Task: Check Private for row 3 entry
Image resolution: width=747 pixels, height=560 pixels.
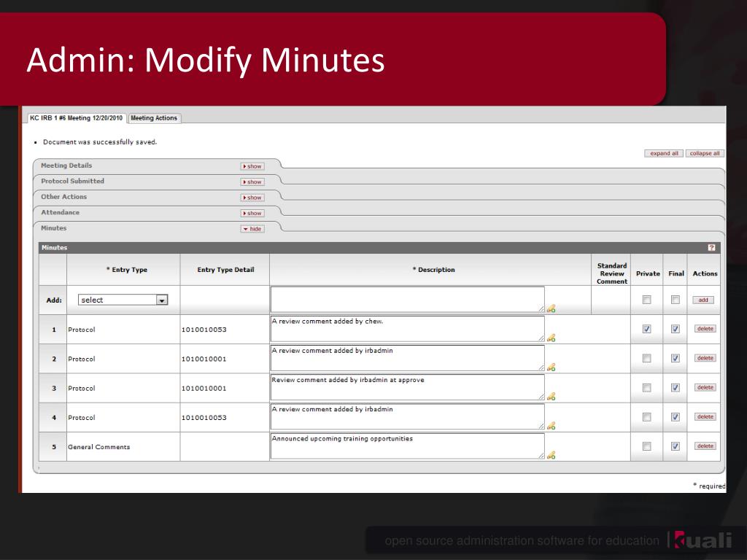Action: (x=646, y=388)
